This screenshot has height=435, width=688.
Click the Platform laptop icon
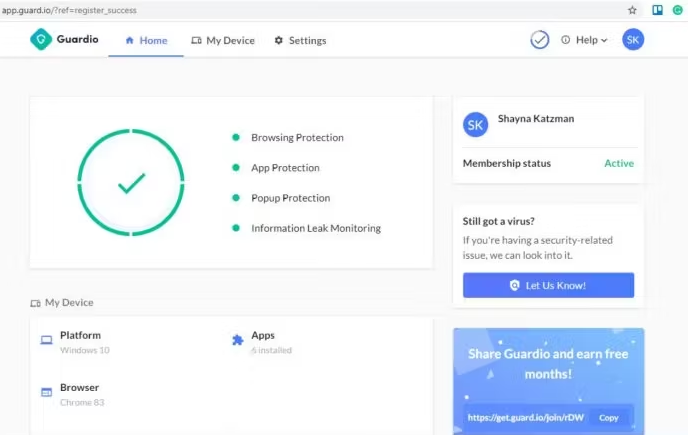[x=47, y=340]
